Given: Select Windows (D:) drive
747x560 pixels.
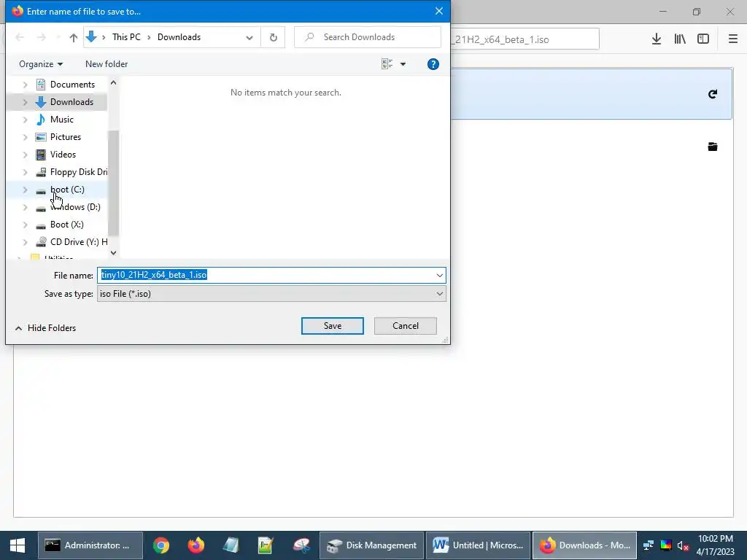Looking at the screenshot, I should pos(75,207).
